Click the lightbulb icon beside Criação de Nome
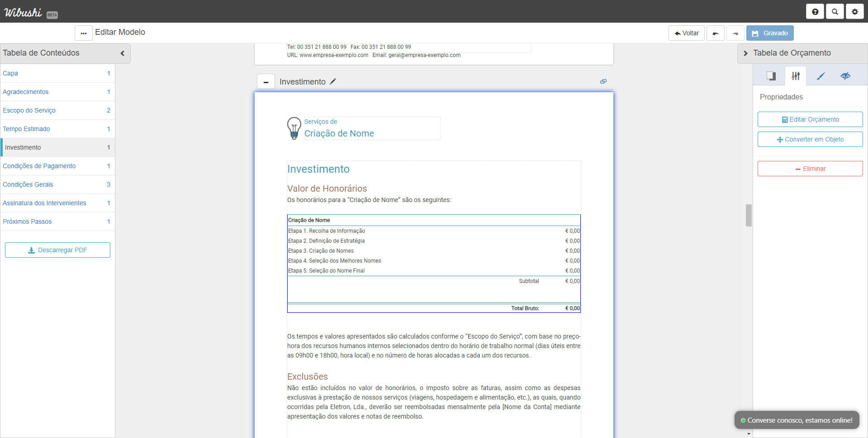This screenshot has height=438, width=868. [x=294, y=128]
